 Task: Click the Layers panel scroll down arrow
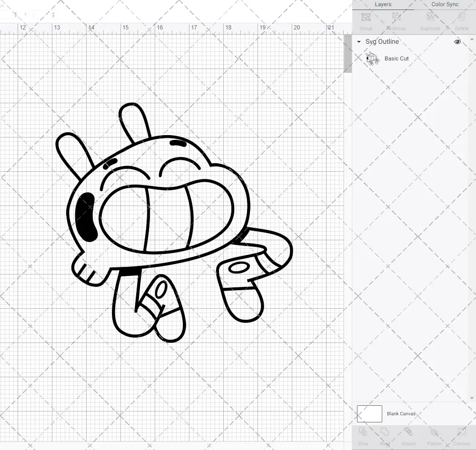(x=472, y=398)
